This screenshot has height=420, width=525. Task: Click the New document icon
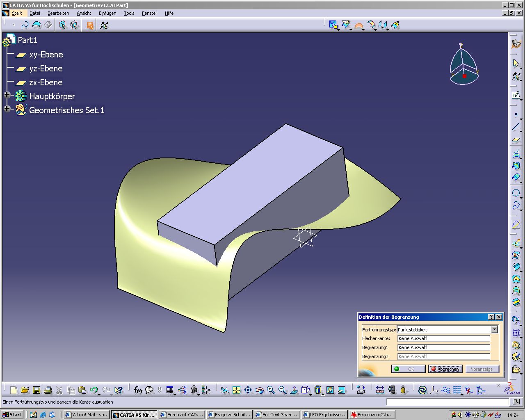14,390
